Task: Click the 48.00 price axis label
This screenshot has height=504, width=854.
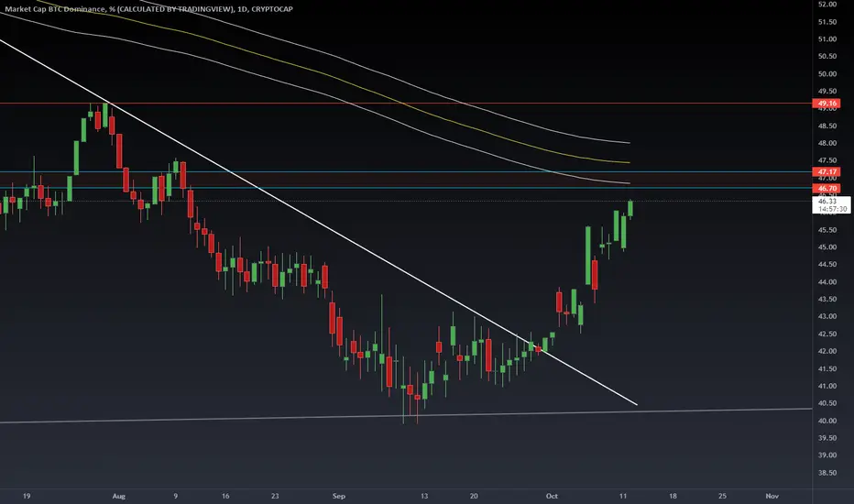Action: point(827,143)
